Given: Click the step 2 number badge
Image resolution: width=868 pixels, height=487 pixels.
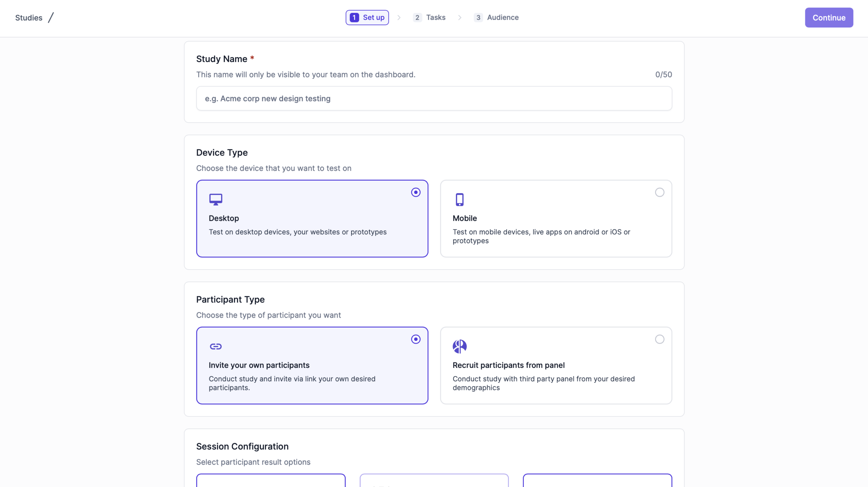Looking at the screenshot, I should click(x=417, y=18).
